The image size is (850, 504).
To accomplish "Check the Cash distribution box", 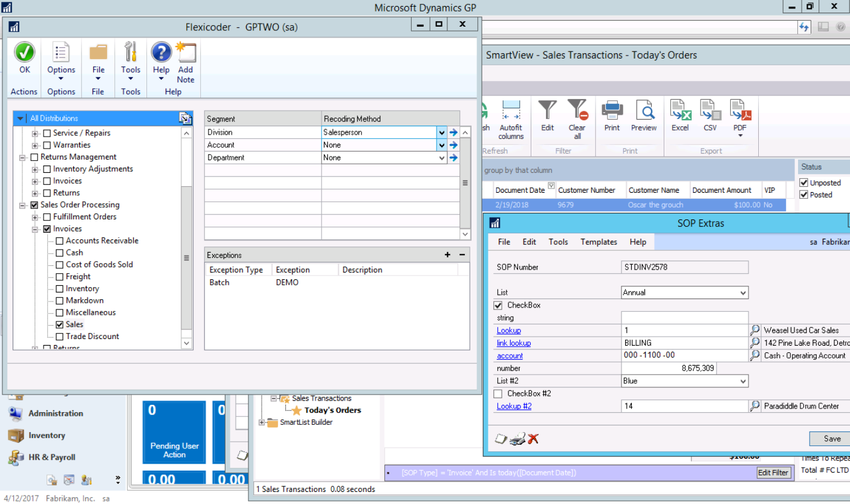I will point(59,253).
